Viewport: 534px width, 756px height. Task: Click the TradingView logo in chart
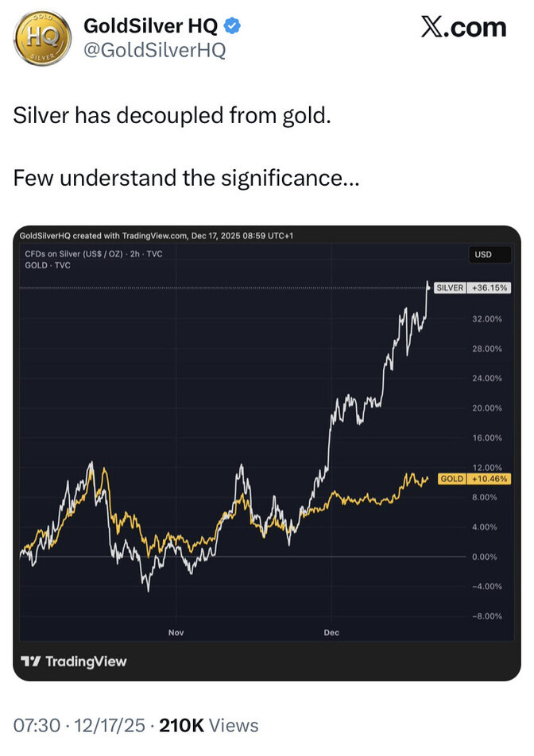pos(74,661)
